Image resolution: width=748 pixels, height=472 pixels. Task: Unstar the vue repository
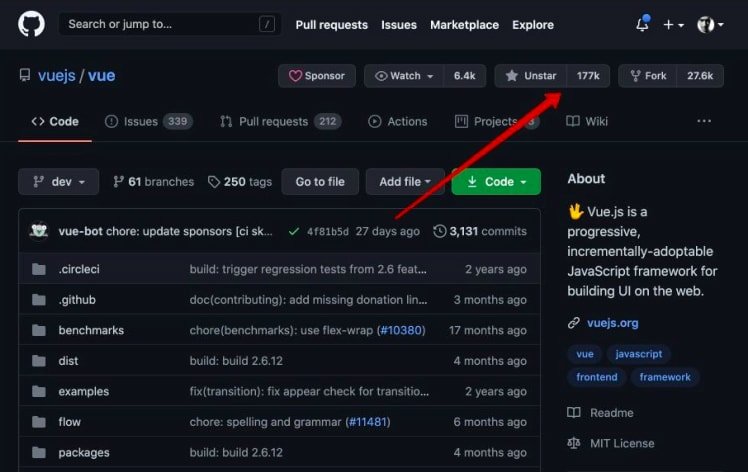pos(531,76)
